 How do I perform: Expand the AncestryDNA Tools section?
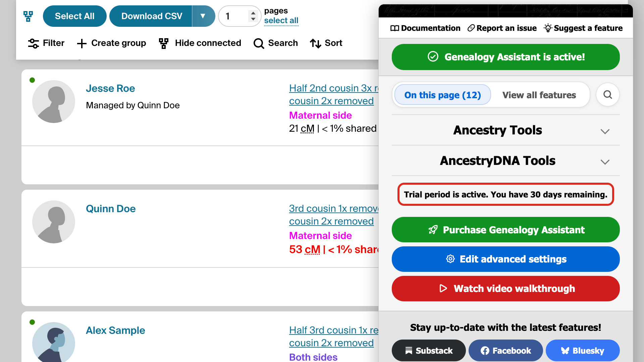505,161
